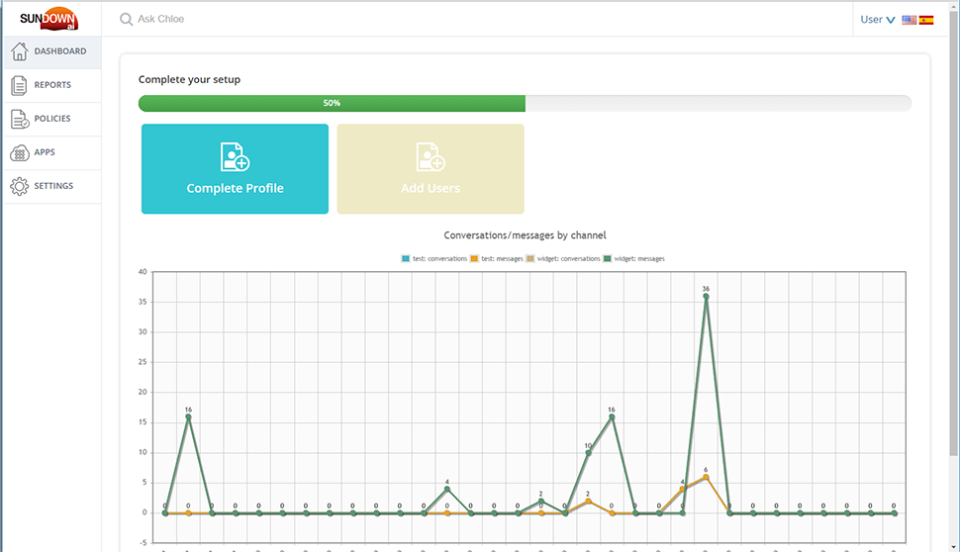The image size is (960, 552).
Task: Click the Add Users card icon
Action: pyautogui.click(x=430, y=157)
